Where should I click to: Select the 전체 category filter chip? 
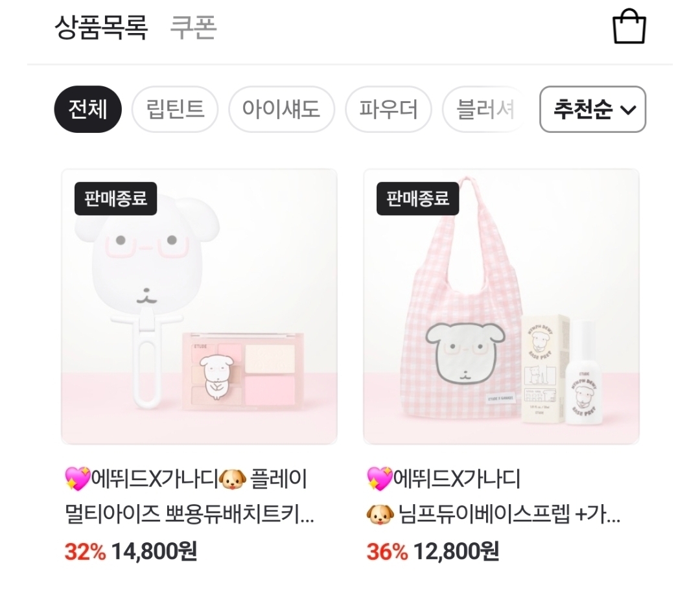88,110
